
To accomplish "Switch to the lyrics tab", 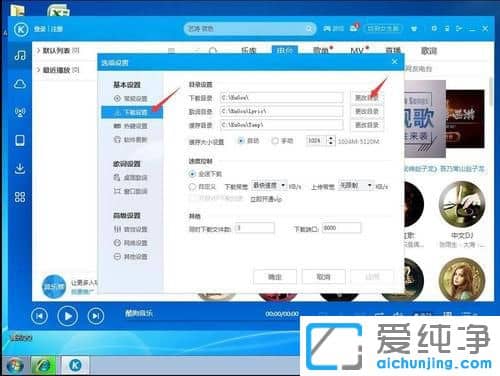I will tap(429, 51).
